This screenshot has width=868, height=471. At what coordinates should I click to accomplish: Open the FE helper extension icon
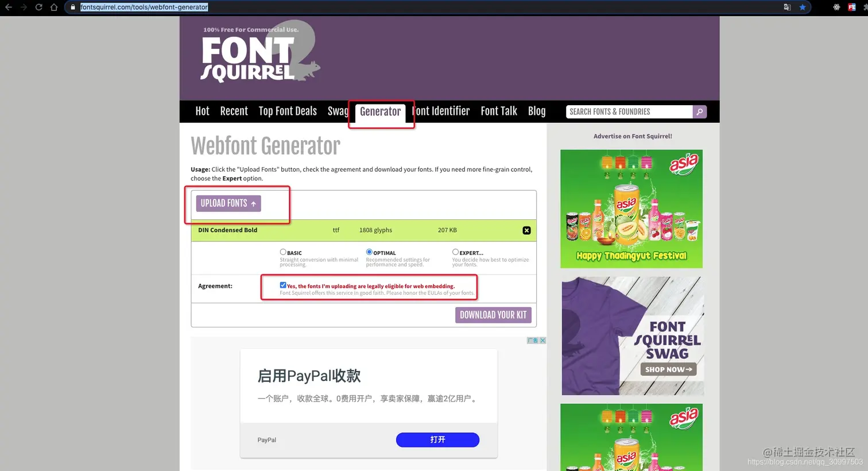click(x=852, y=7)
